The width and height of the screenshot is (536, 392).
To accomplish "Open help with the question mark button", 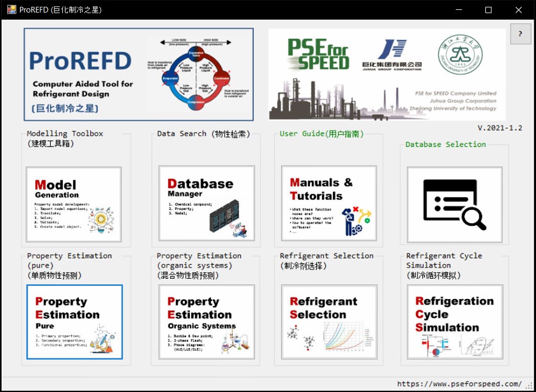I will [521, 34].
